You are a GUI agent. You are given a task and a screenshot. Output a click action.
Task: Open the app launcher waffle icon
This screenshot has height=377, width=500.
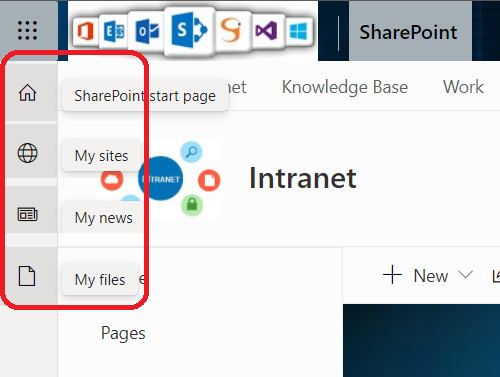(x=27, y=30)
